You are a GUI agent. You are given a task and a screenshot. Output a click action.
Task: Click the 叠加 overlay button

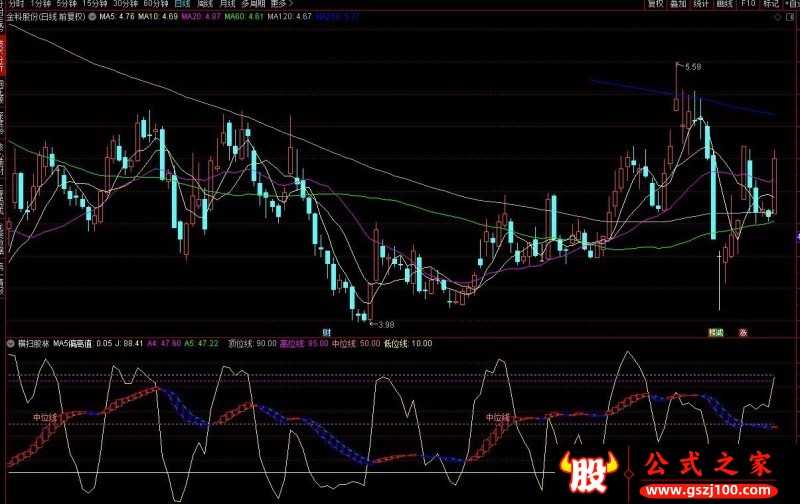pos(678,5)
